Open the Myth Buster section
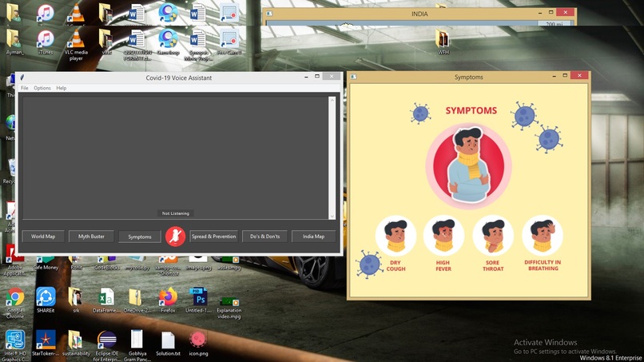 (91, 237)
